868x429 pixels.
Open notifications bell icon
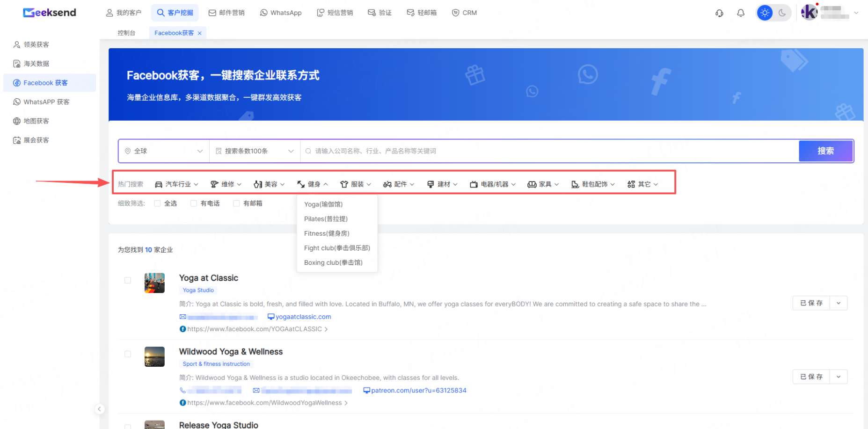coord(741,13)
